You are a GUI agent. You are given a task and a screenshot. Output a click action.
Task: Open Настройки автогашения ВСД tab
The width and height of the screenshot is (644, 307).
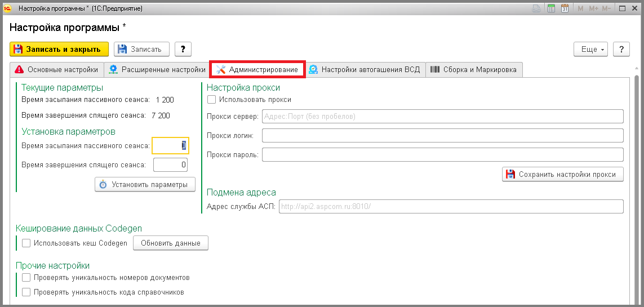[365, 70]
